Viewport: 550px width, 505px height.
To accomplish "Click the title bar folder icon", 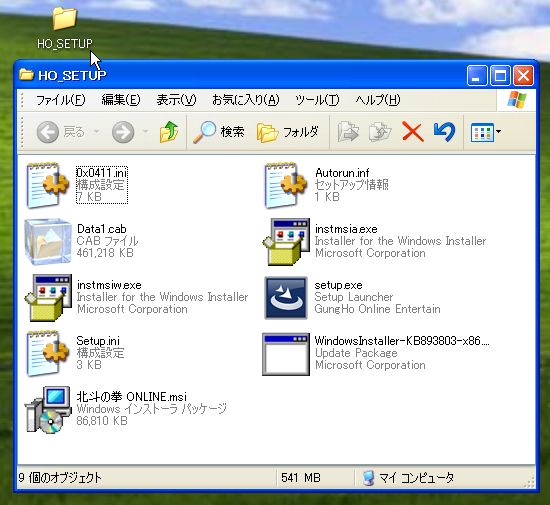I will point(26,75).
